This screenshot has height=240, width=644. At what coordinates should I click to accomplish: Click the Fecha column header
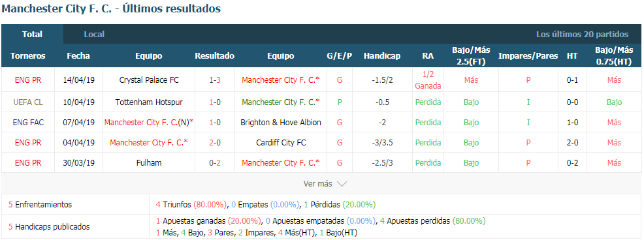click(x=78, y=56)
